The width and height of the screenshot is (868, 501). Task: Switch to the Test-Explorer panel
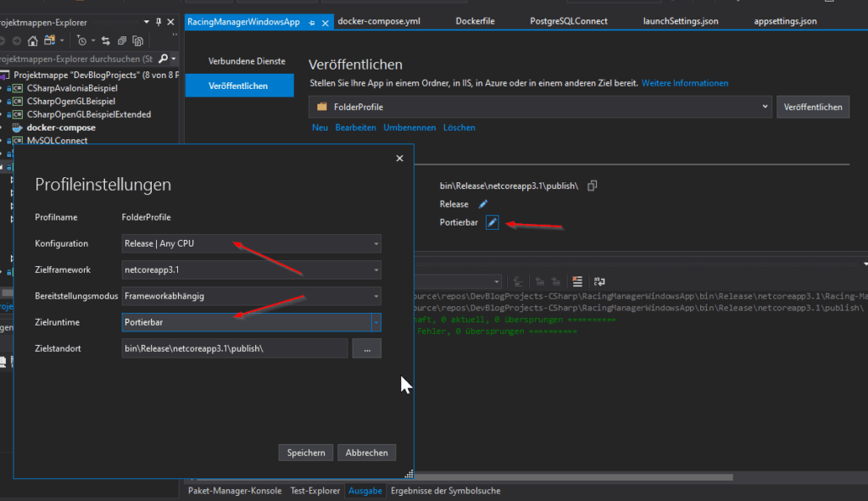coord(314,490)
